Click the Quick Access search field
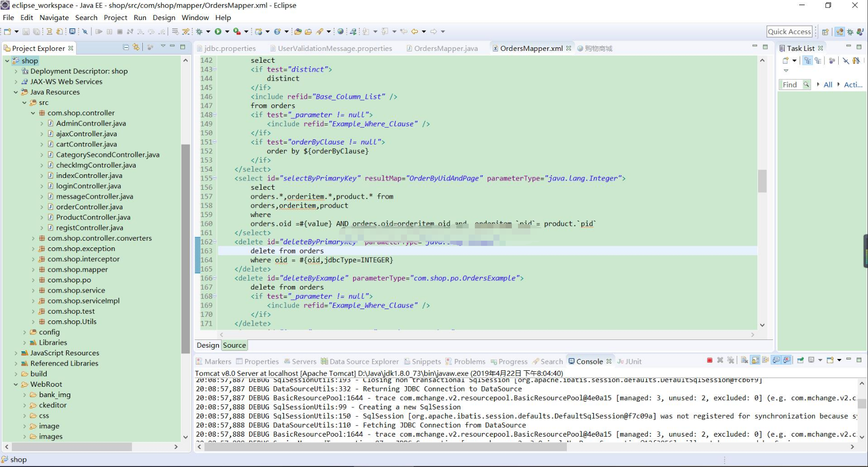This screenshot has height=467, width=868. click(789, 31)
